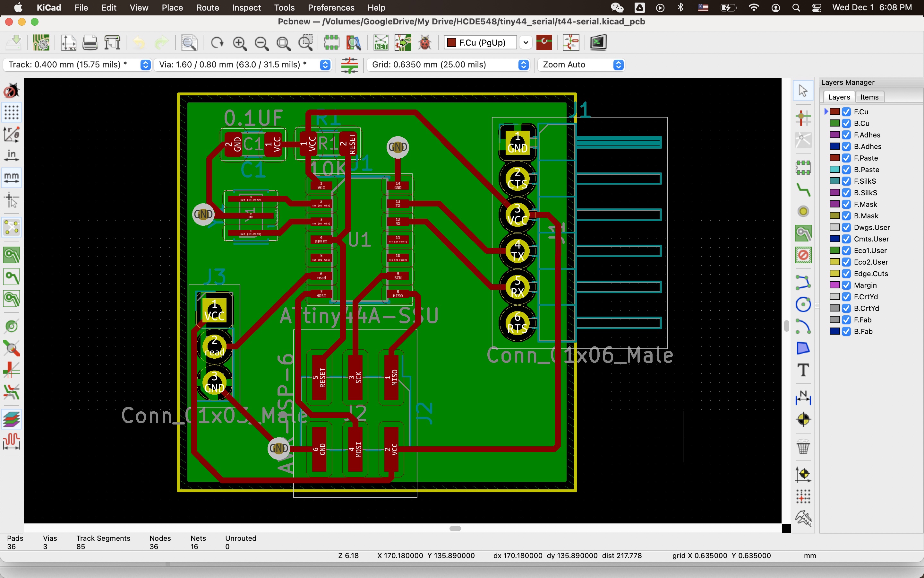Click the F.Cu red color swatch

tap(835, 112)
